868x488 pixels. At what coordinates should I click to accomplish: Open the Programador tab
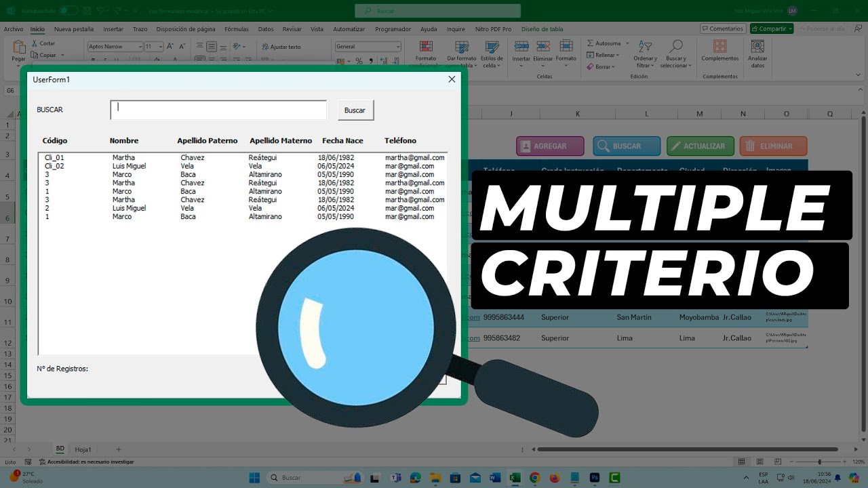pos(393,29)
